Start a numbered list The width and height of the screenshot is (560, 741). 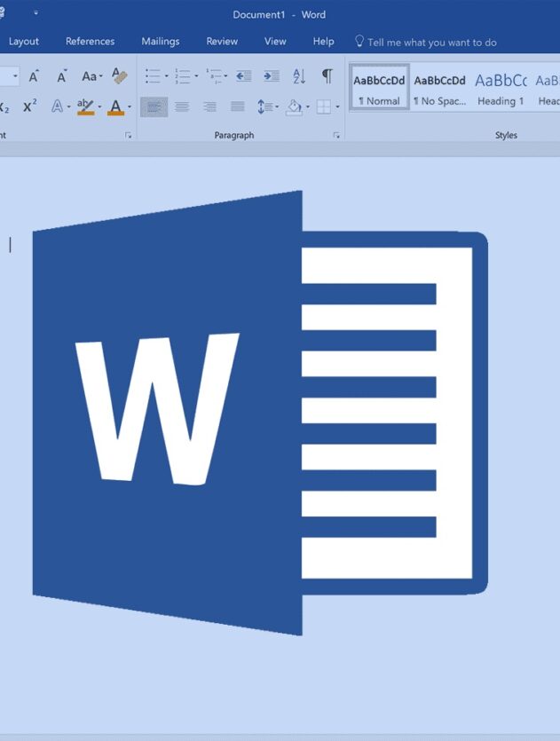point(183,76)
